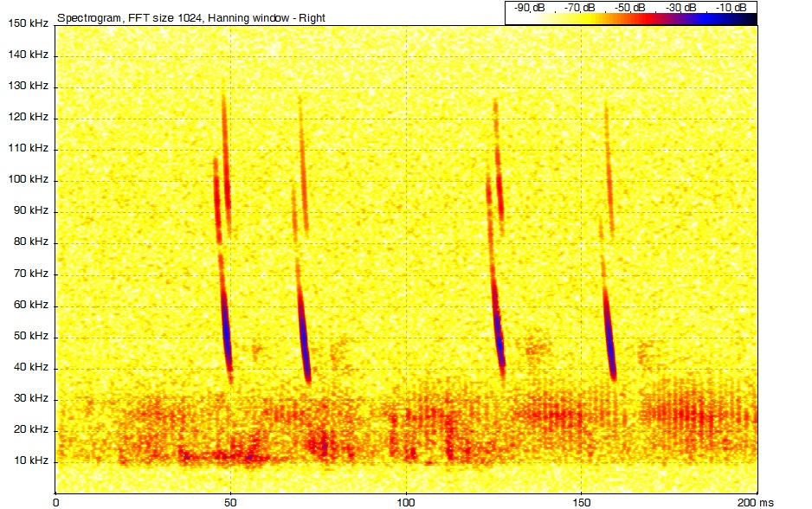This screenshot has height=509, width=812.
Task: Click the 70 kHz axis label
Action: 30,273
